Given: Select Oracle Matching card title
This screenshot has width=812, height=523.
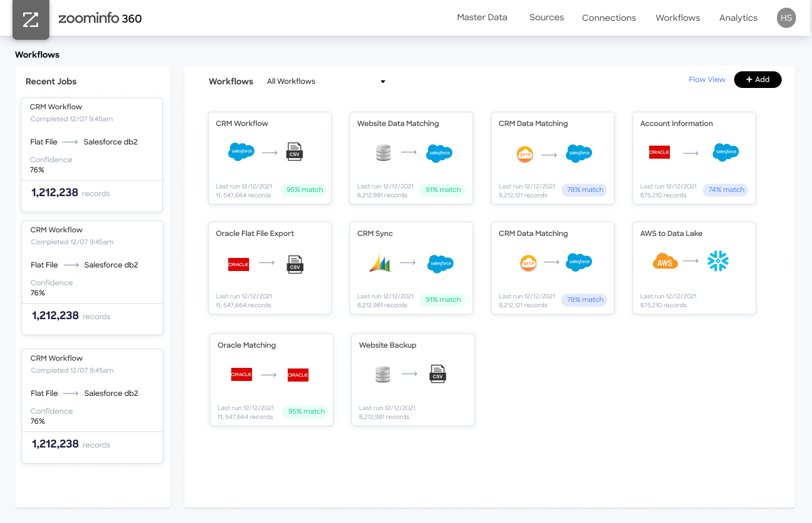Looking at the screenshot, I should pos(247,345).
